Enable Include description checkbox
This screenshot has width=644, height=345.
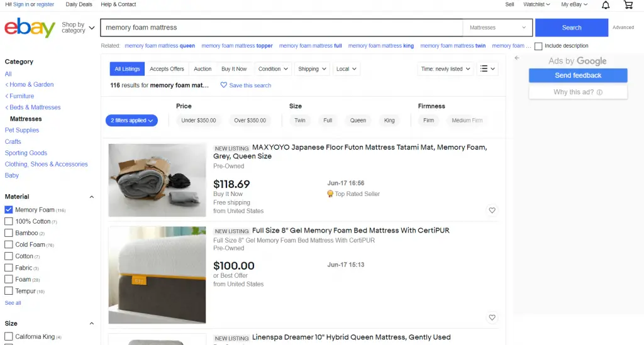(x=538, y=46)
